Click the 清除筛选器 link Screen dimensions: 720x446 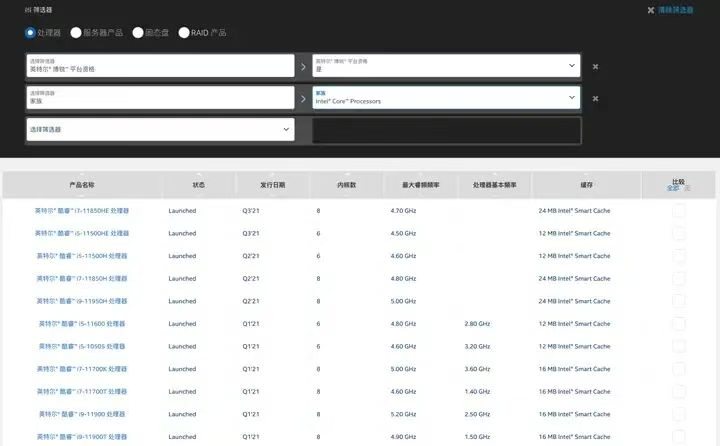[675, 10]
